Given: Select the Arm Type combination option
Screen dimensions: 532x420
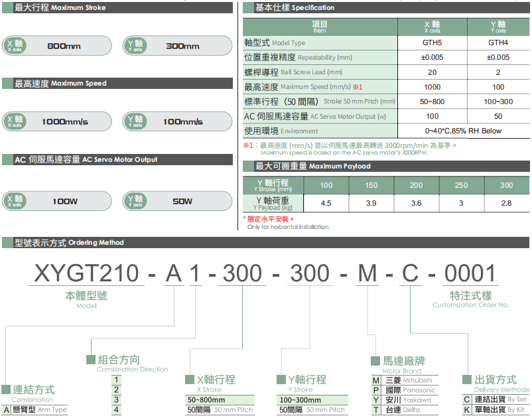Looking at the screenshot, I should (x=35, y=410).
